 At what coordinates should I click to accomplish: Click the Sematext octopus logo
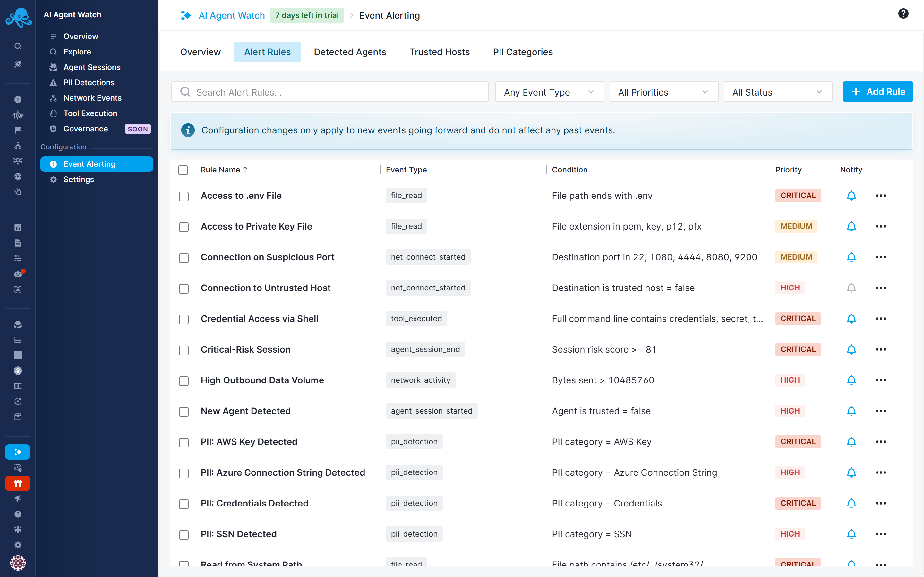click(x=18, y=18)
